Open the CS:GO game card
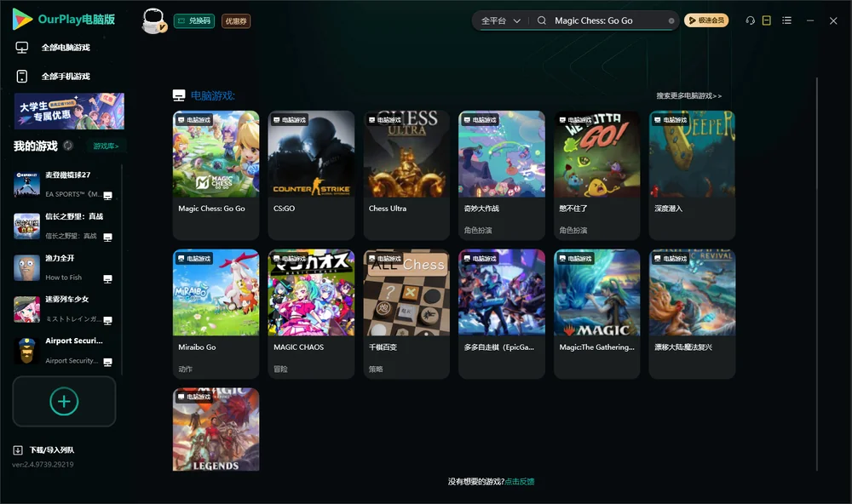852x504 pixels. click(x=311, y=175)
